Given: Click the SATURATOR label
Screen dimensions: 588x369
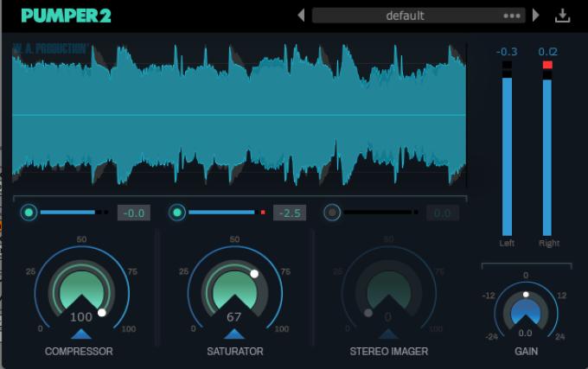Looking at the screenshot, I should [235, 352].
